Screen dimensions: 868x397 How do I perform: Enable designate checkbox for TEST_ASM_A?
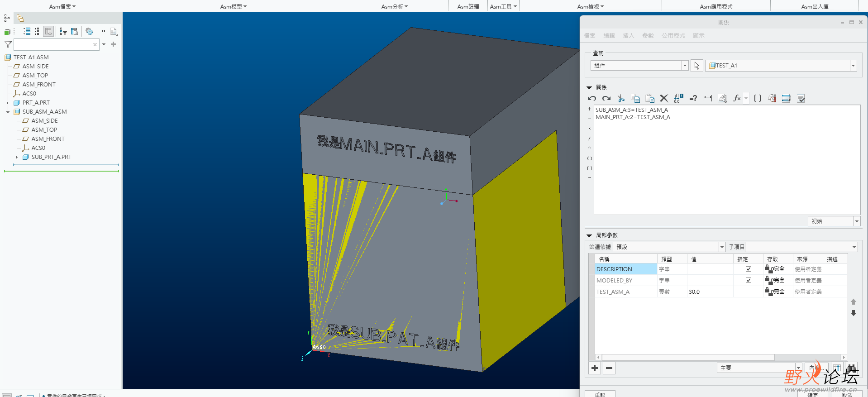(x=749, y=292)
